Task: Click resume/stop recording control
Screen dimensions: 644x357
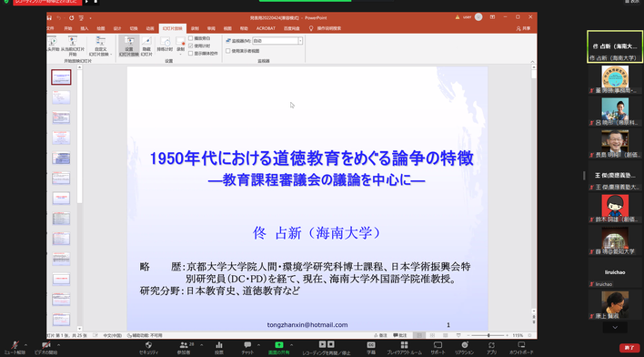Action: click(327, 348)
